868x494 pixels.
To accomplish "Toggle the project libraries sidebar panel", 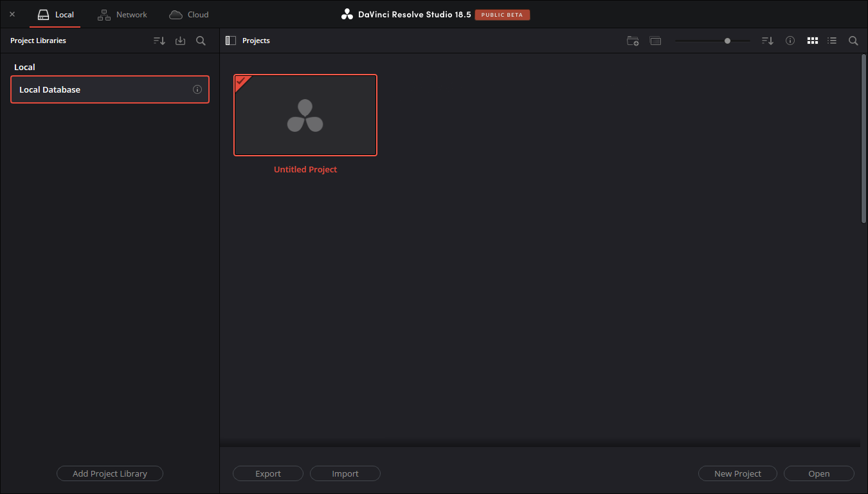I will [231, 41].
